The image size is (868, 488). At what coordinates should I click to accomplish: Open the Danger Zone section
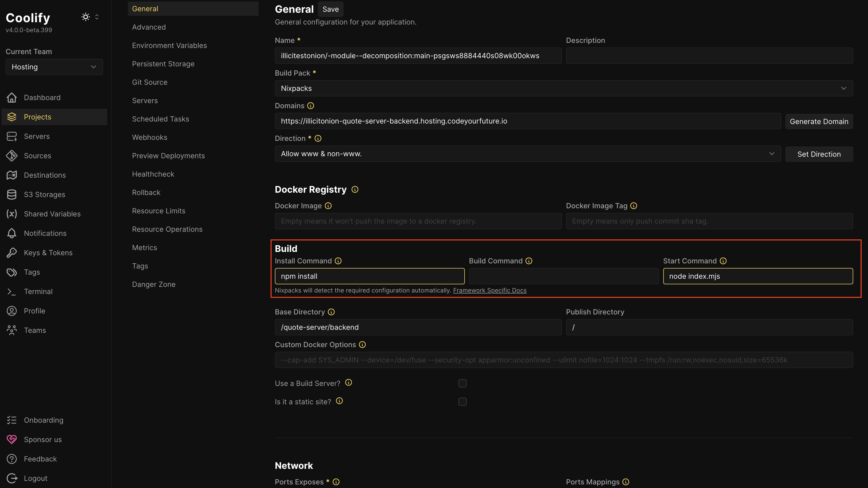point(154,284)
